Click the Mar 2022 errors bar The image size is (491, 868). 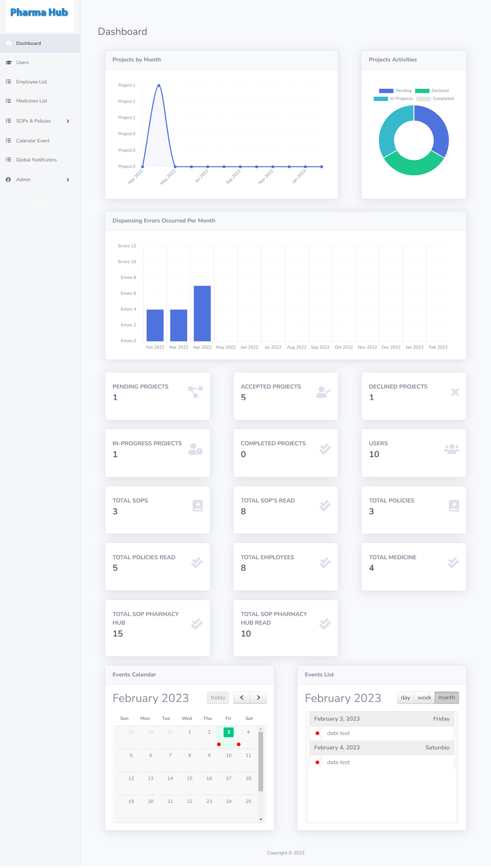179,326
